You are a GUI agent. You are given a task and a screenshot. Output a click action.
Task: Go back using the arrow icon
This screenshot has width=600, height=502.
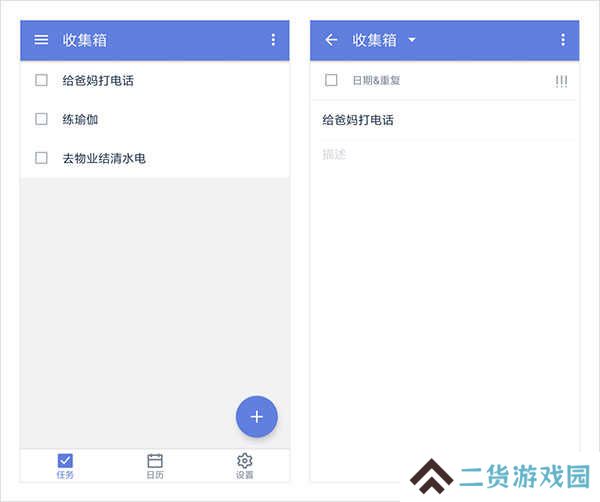point(331,39)
